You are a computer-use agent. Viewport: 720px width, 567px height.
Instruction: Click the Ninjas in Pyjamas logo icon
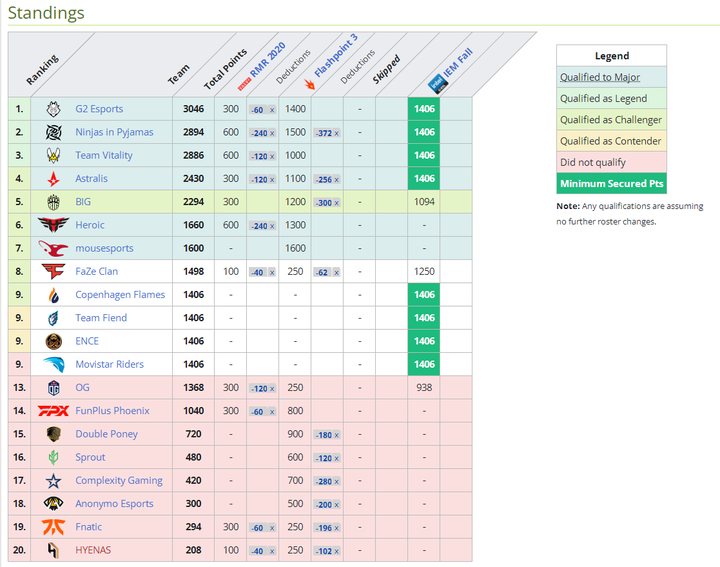(x=54, y=132)
